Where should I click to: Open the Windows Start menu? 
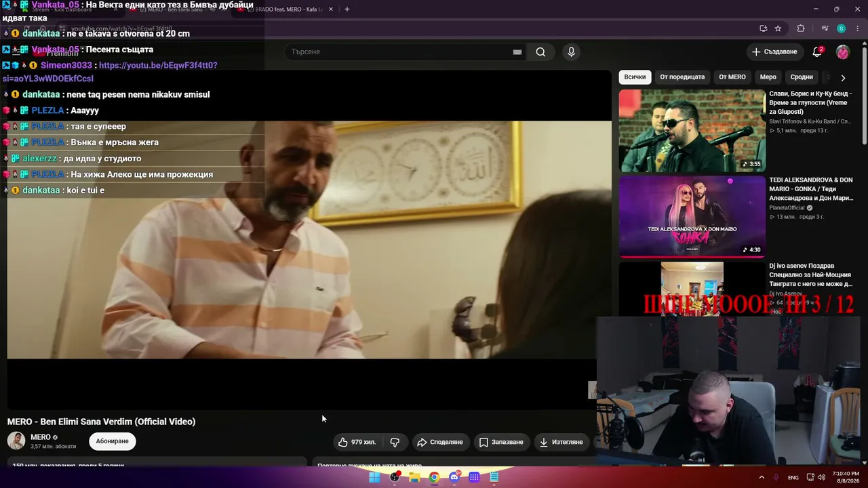pos(374,477)
